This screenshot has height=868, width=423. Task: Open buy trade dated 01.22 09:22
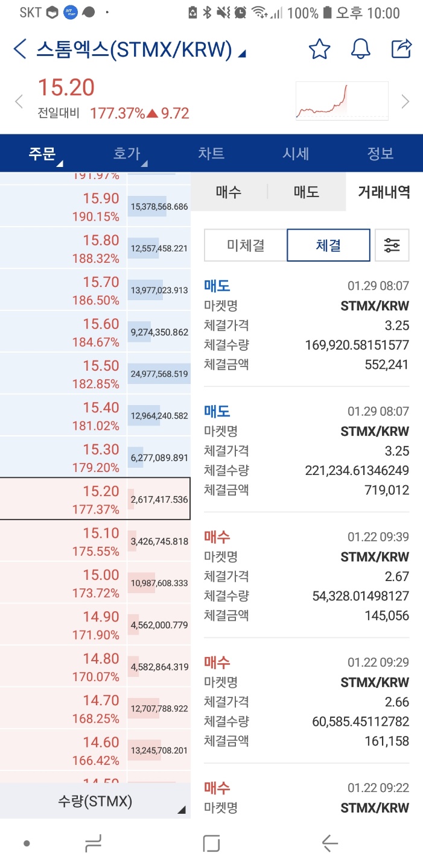point(307,797)
